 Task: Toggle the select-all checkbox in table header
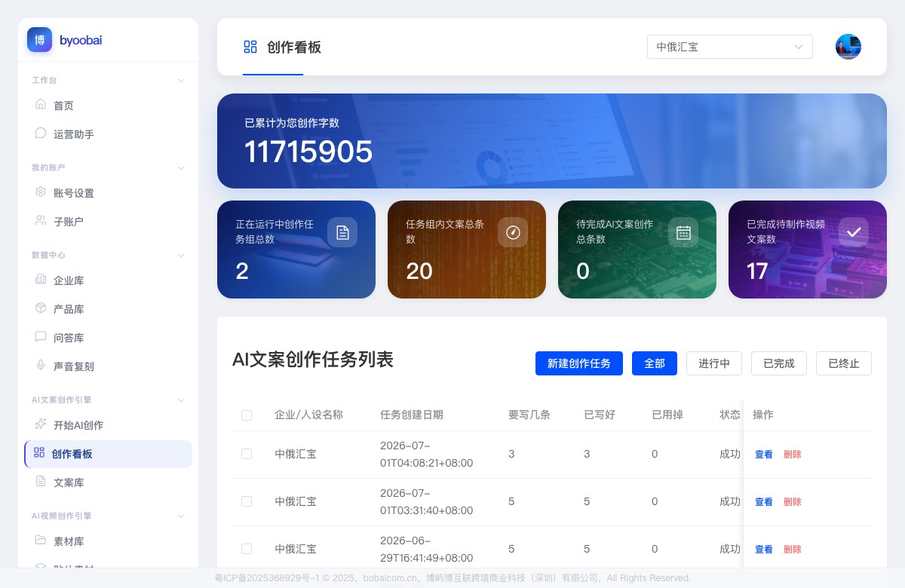(x=247, y=415)
